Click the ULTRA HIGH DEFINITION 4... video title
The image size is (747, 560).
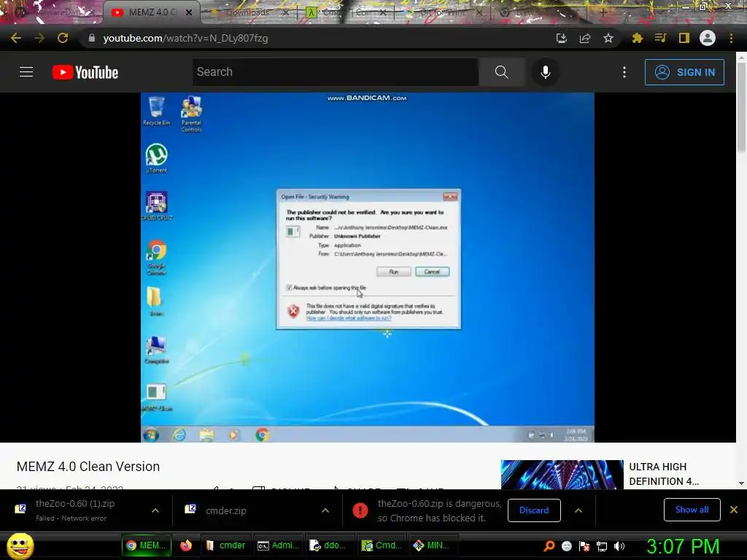click(x=664, y=474)
